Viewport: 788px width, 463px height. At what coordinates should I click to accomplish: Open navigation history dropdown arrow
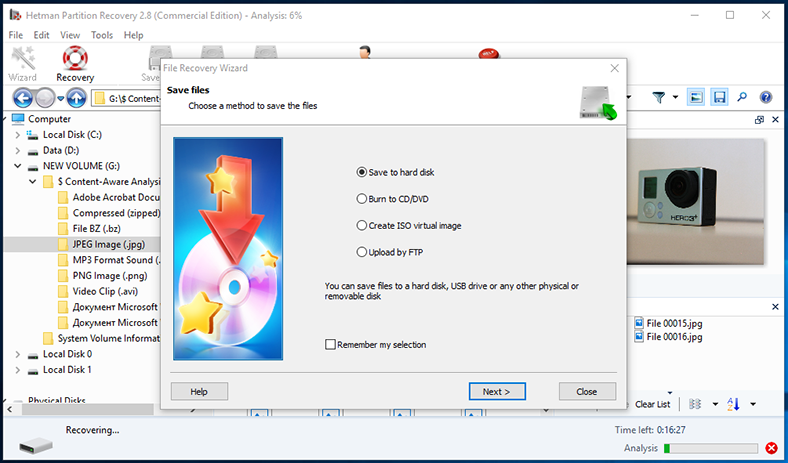[61, 98]
